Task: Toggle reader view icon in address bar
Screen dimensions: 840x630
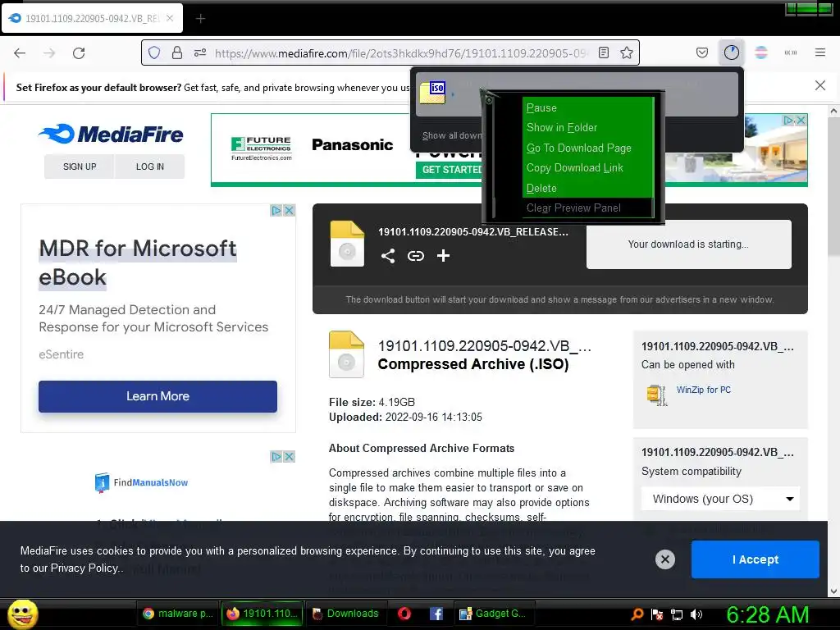Action: coord(604,52)
